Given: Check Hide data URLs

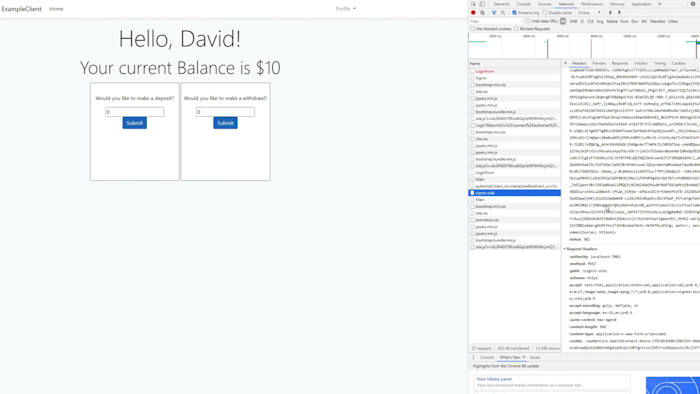Looking at the screenshot, I should pyautogui.click(x=528, y=21).
